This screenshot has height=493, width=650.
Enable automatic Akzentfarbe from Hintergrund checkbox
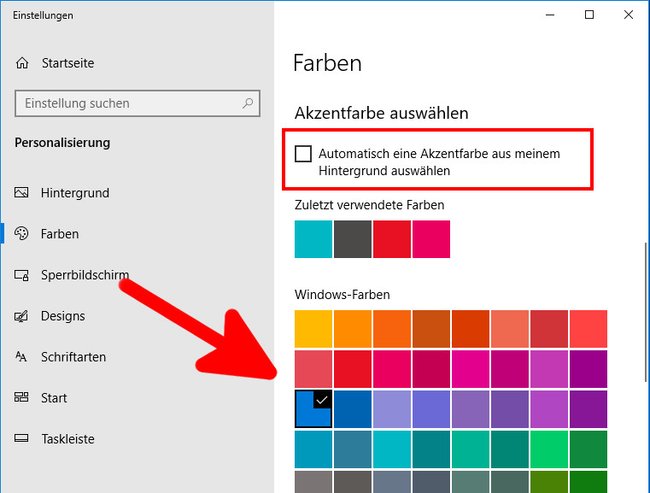tap(303, 153)
